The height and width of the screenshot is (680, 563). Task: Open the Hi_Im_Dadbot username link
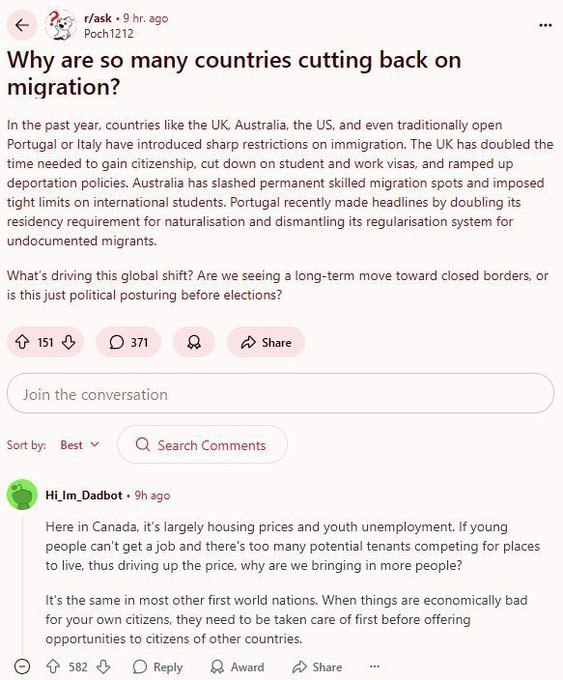coord(84,495)
